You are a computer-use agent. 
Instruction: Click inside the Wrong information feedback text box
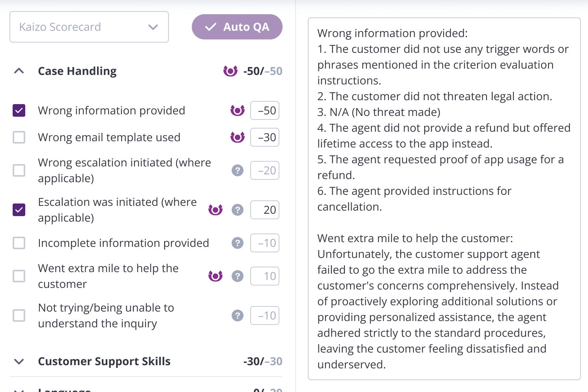pyautogui.click(x=444, y=199)
